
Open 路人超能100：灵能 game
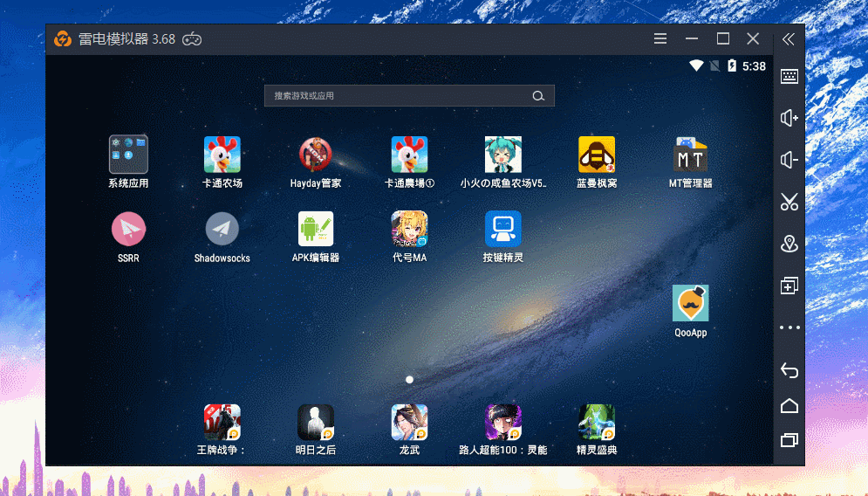(502, 423)
